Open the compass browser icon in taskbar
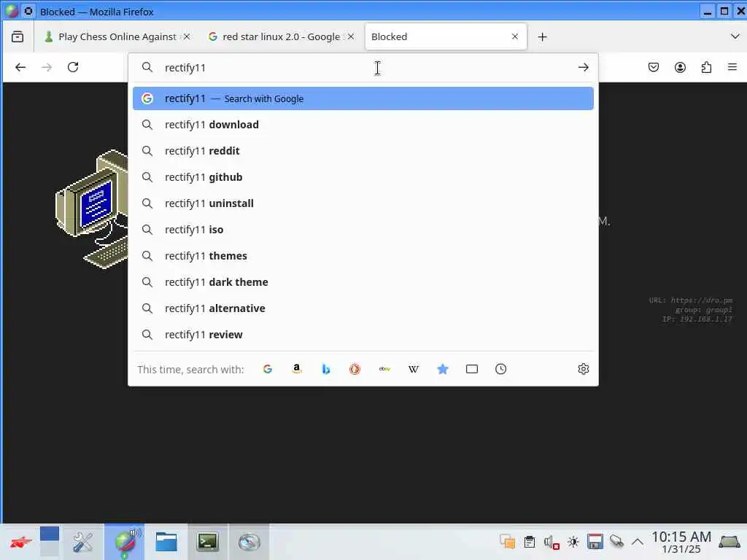747x560 pixels. [249, 542]
